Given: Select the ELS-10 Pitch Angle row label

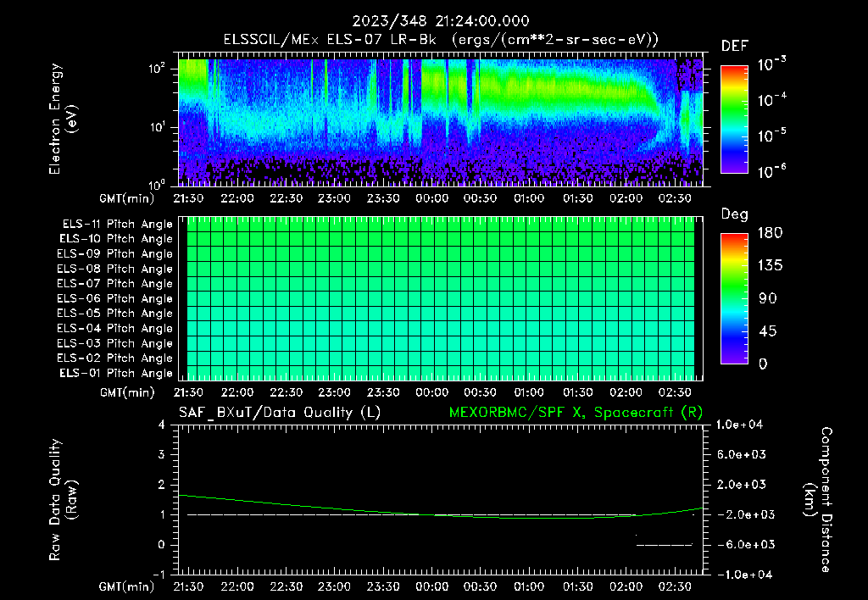Looking at the screenshot, I should [116, 239].
